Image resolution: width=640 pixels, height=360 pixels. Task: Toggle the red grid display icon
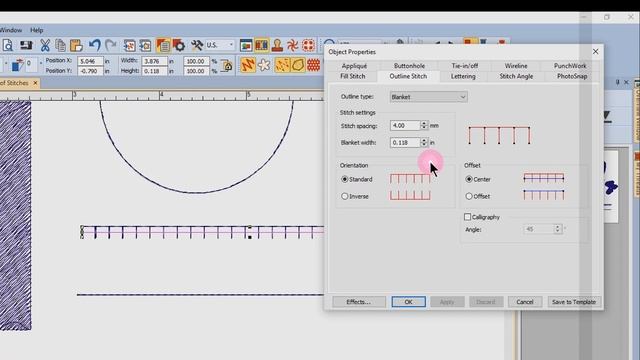pyautogui.click(x=313, y=65)
